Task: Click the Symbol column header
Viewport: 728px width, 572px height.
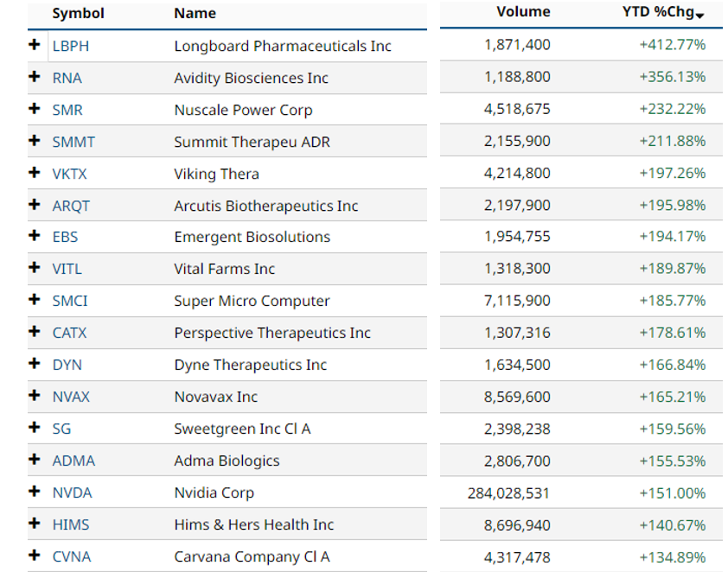Action: click(x=78, y=13)
